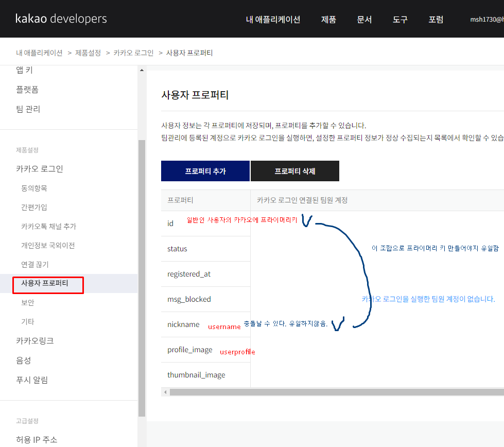
Task: Select 보안 submenu item
Action: 28,302
